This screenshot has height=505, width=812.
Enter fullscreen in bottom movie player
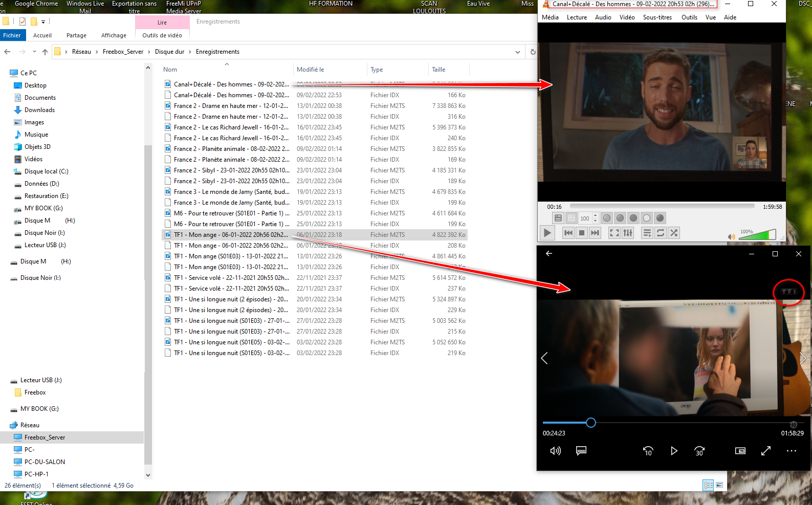766,451
